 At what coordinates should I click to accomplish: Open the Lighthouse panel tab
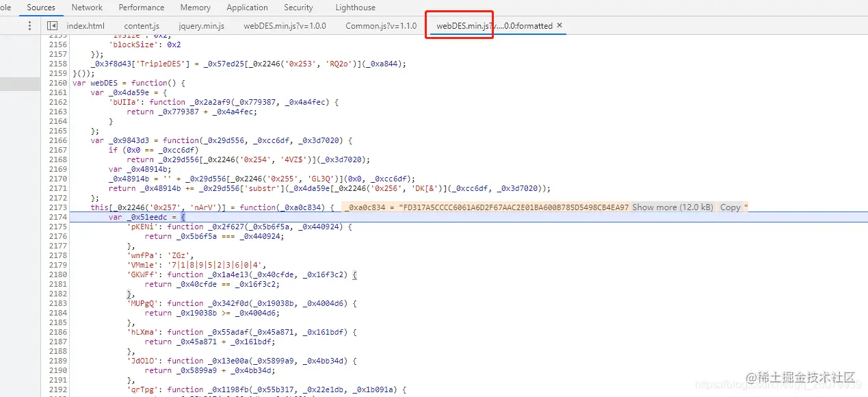point(355,8)
